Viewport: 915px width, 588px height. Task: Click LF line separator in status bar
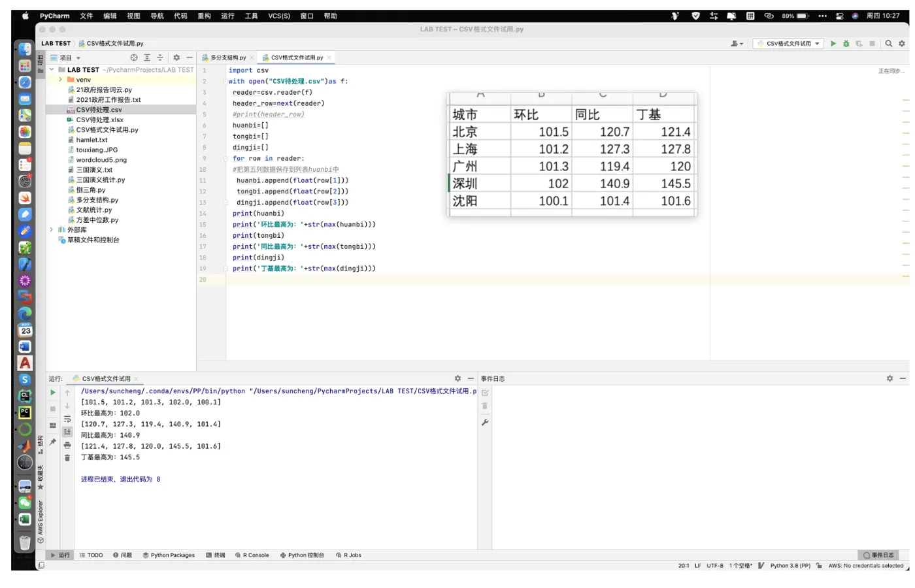point(697,566)
